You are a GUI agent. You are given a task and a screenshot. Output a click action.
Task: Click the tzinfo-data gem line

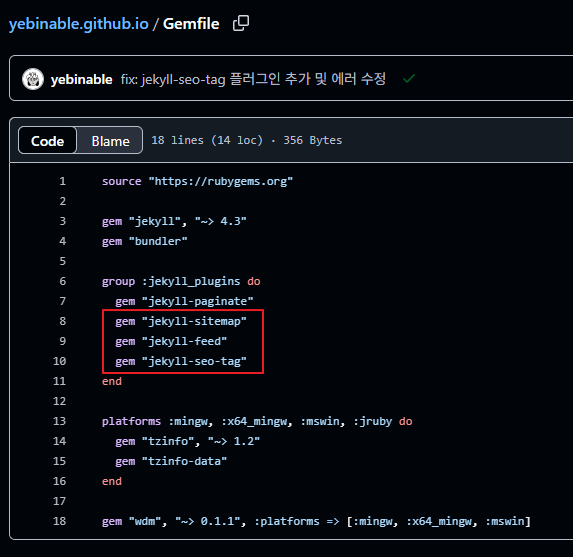tap(171, 461)
